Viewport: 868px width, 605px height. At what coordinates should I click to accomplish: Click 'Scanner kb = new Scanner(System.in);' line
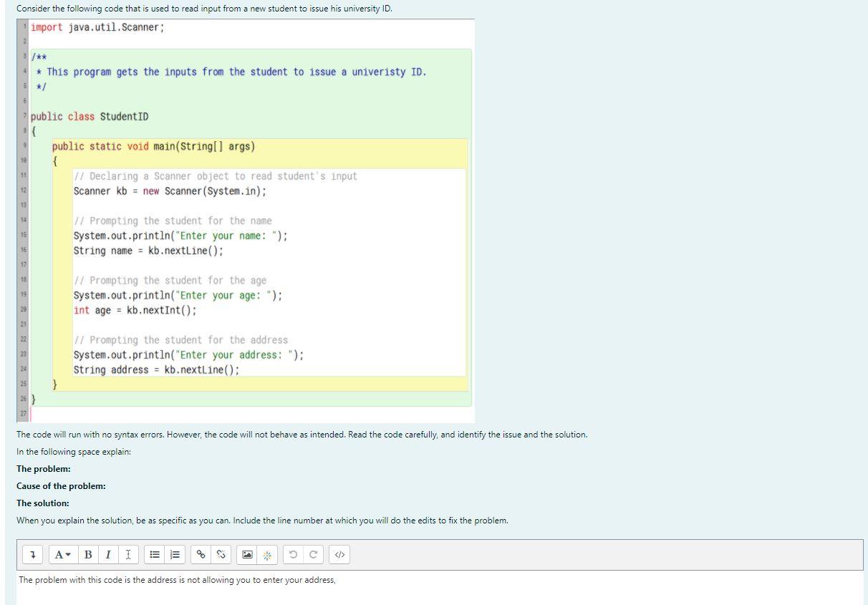pos(170,191)
